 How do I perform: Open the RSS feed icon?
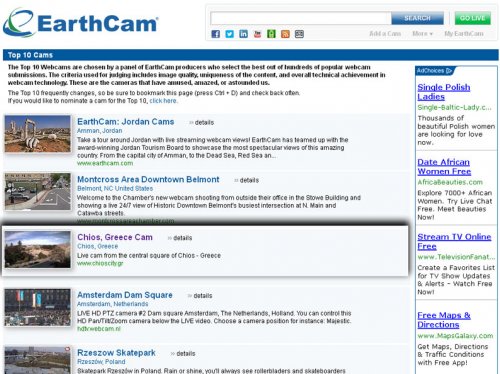tap(285, 34)
